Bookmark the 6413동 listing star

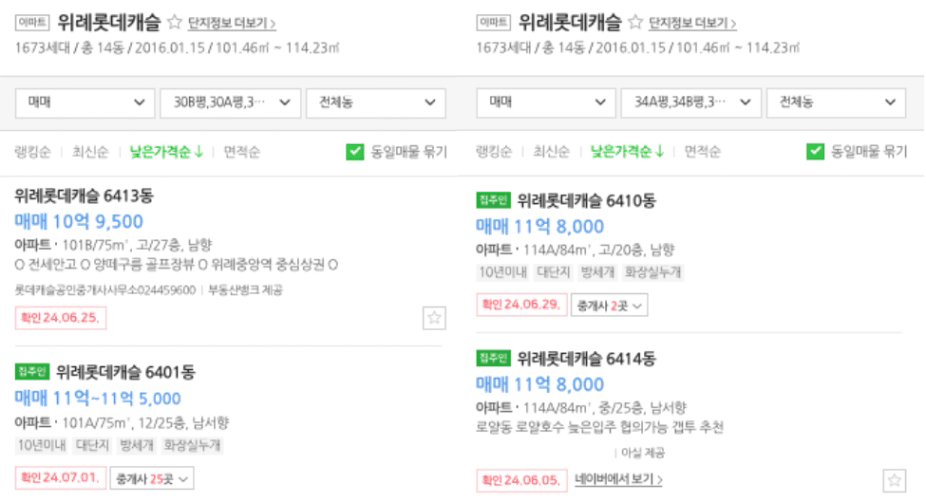click(x=434, y=318)
